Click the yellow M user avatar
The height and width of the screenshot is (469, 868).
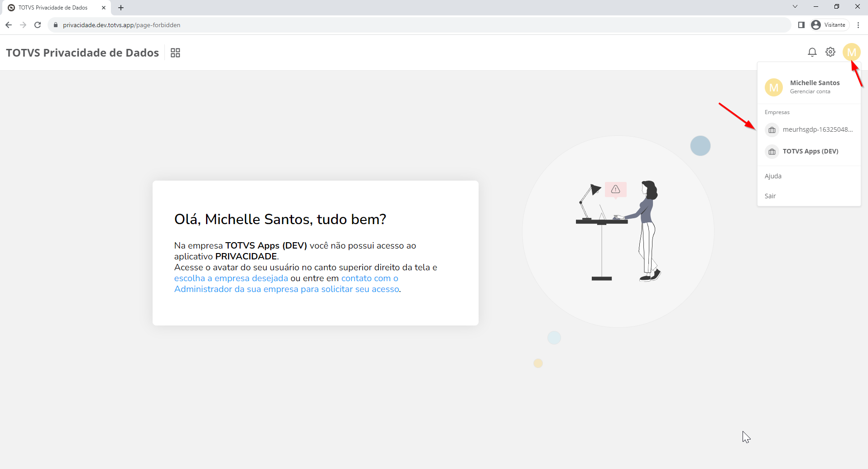851,52
